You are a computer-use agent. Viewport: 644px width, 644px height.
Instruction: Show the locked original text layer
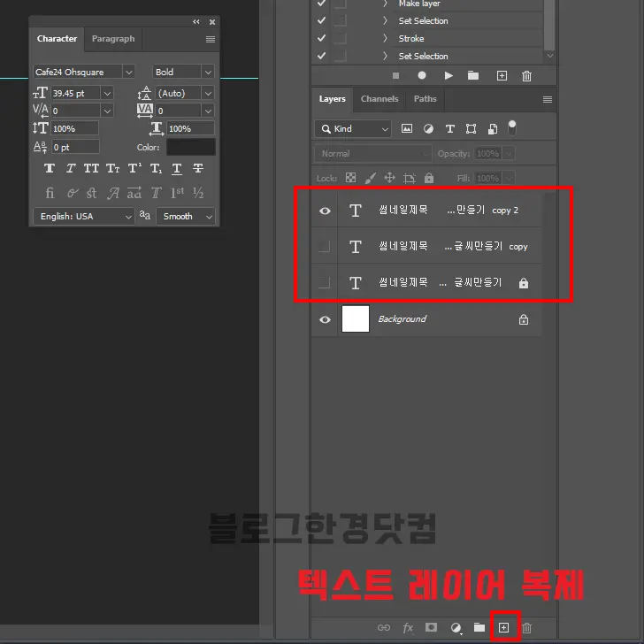[x=325, y=282]
